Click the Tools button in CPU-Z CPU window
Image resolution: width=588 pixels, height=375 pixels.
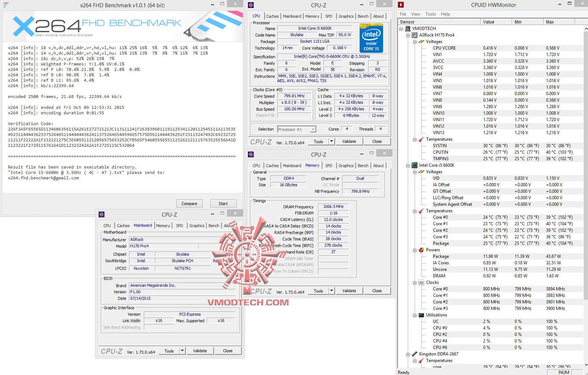coord(318,141)
